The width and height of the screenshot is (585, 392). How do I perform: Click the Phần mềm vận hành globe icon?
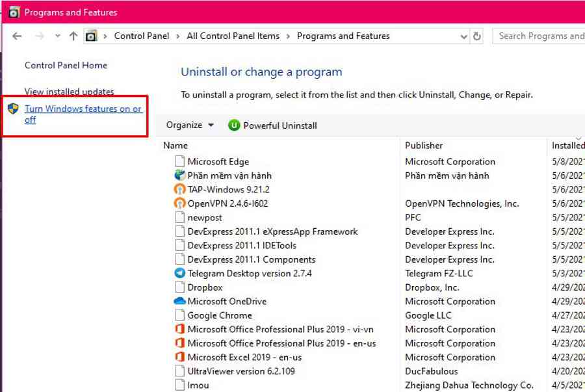180,175
